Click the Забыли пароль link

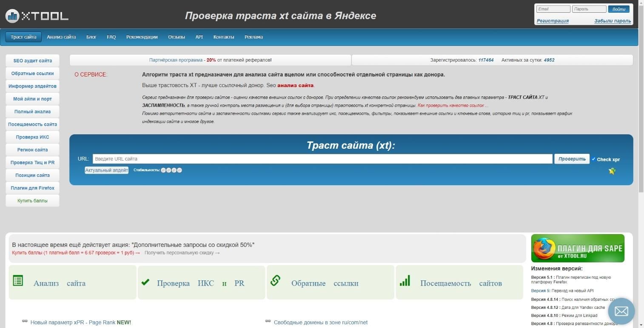(613, 21)
